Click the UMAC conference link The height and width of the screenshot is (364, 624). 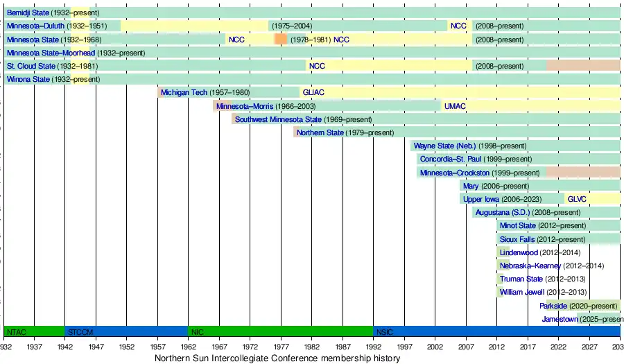[x=455, y=106]
